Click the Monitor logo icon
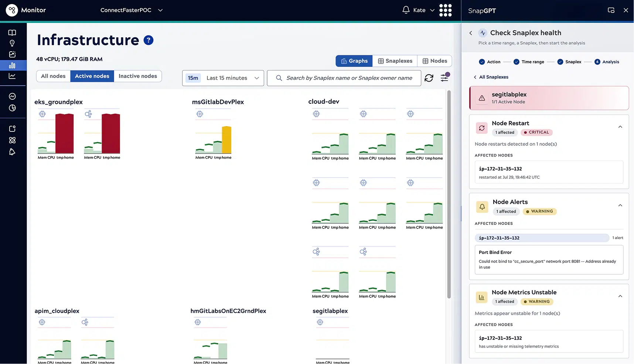The width and height of the screenshot is (634, 364). coord(12,10)
